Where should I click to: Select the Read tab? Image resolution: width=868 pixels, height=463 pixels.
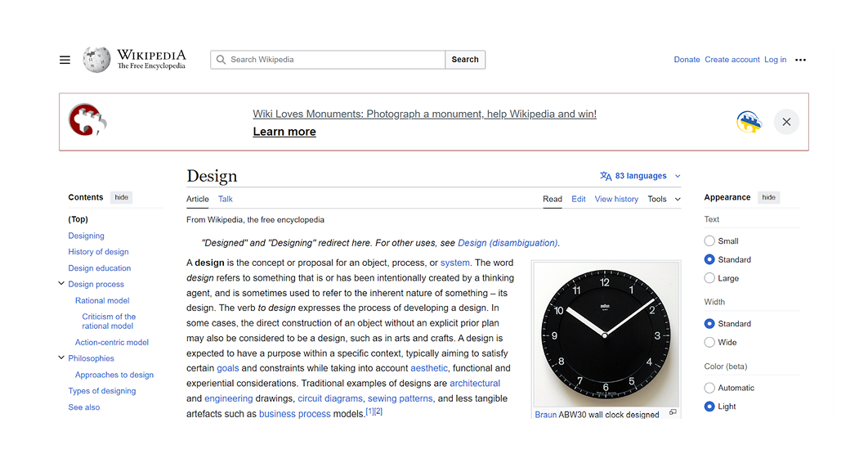[552, 200]
